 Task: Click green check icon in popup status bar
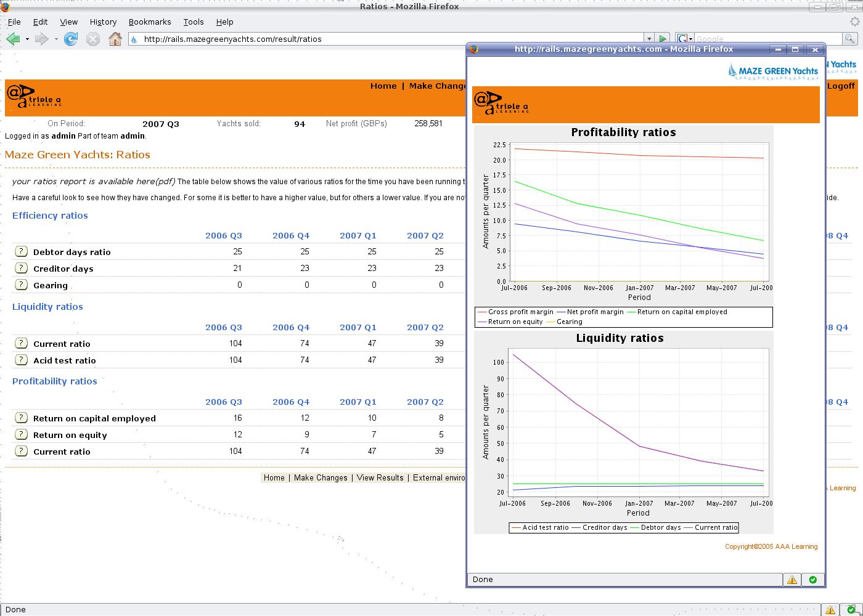pyautogui.click(x=812, y=580)
